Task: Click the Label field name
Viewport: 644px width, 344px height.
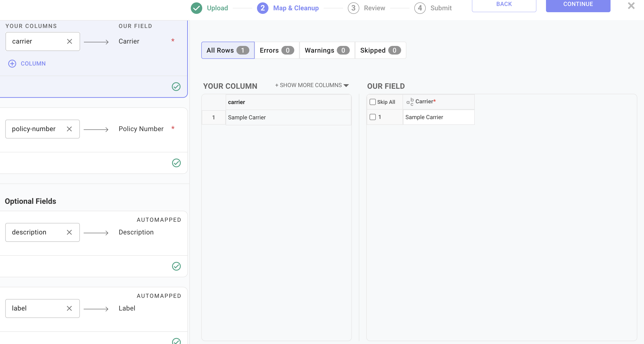Action: click(127, 308)
